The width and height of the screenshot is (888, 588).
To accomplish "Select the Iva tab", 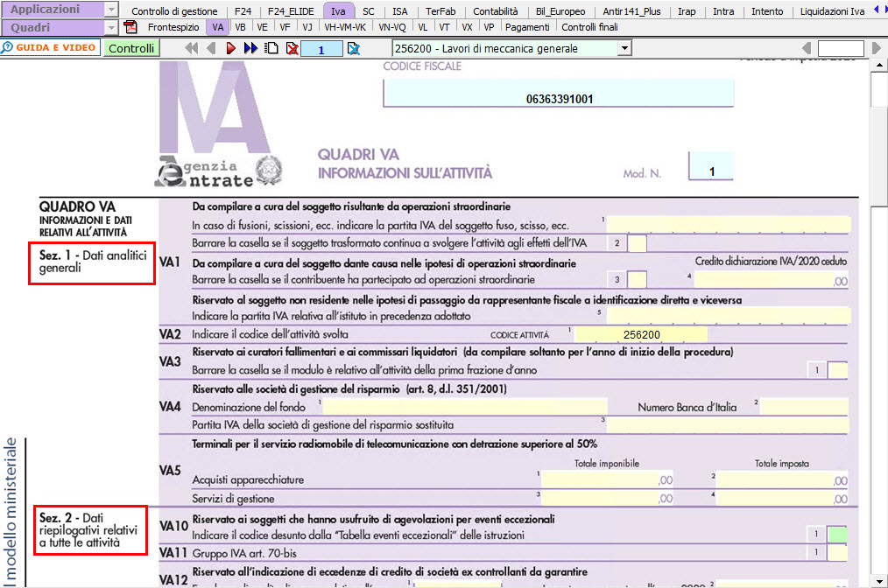I will [338, 11].
